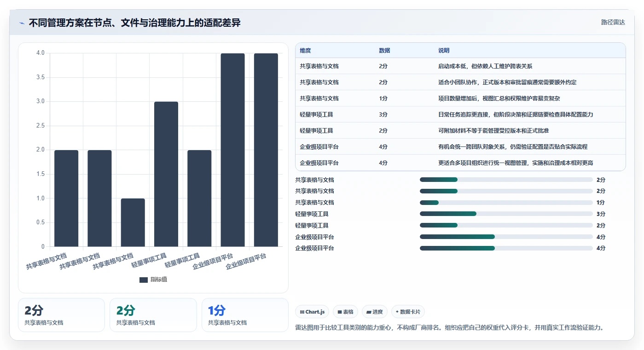The width and height of the screenshot is (644, 350).
Task: Click the footer note starting 雷达图用于比较工具类别
Action: click(449, 327)
